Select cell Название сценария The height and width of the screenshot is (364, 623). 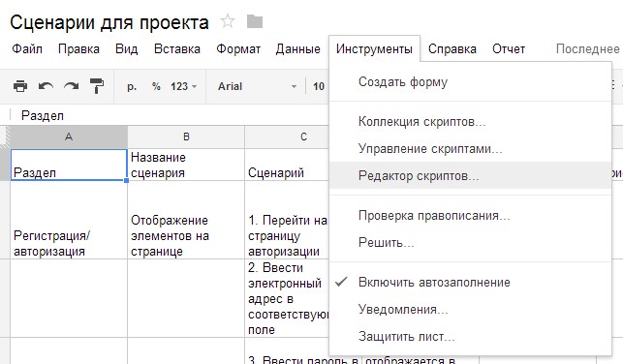(x=186, y=165)
